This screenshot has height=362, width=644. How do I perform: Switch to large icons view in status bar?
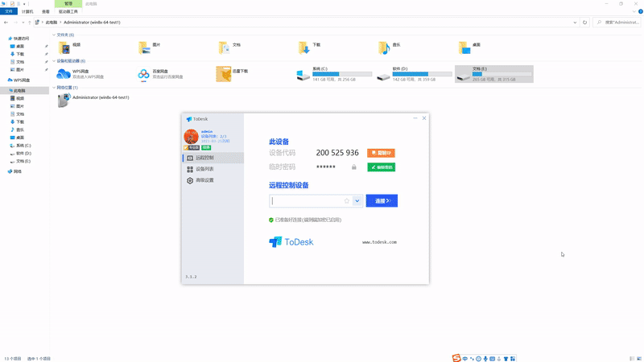tap(639, 359)
